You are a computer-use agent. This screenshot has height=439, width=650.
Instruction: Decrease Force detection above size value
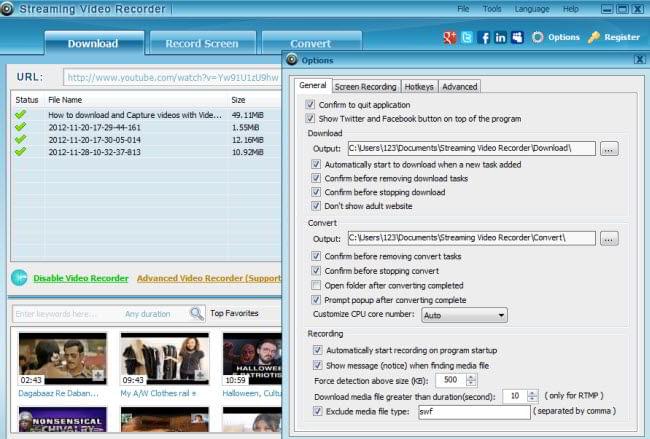click(x=471, y=383)
